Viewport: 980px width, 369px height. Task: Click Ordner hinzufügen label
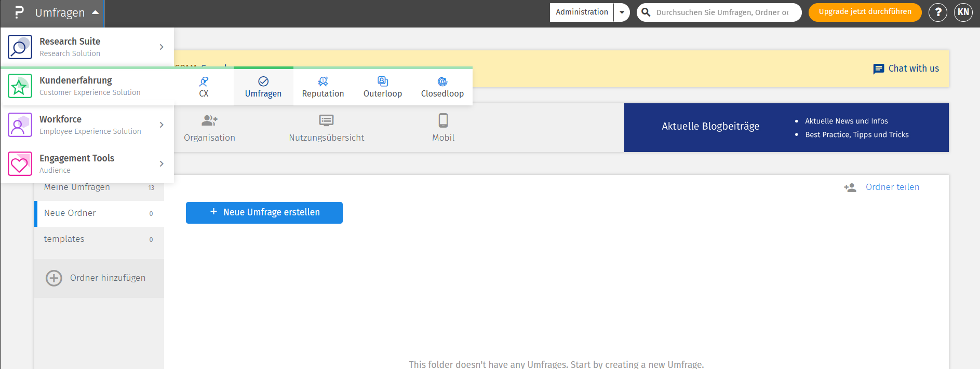pos(108,278)
